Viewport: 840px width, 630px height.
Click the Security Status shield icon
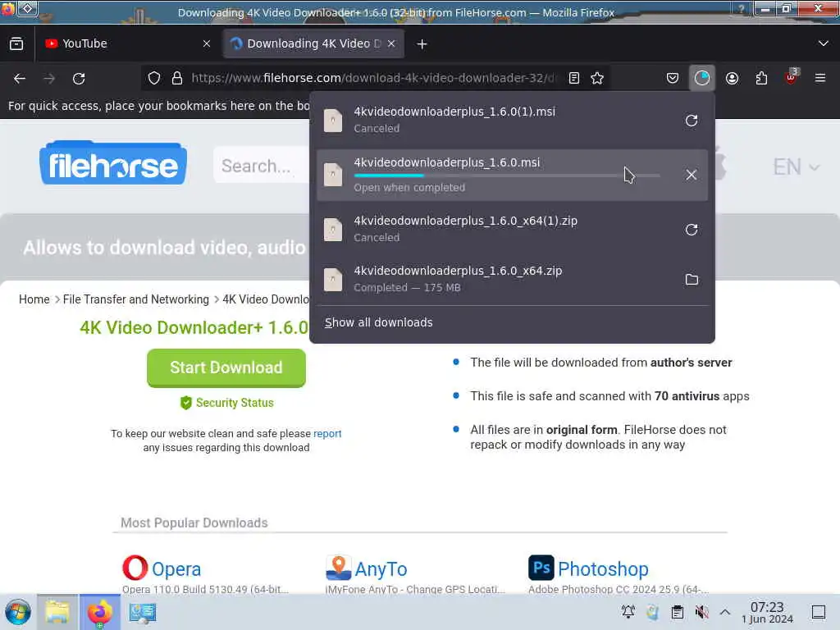pyautogui.click(x=186, y=403)
